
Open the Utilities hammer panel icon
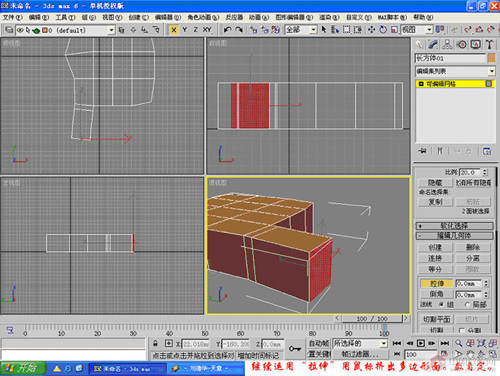point(489,45)
